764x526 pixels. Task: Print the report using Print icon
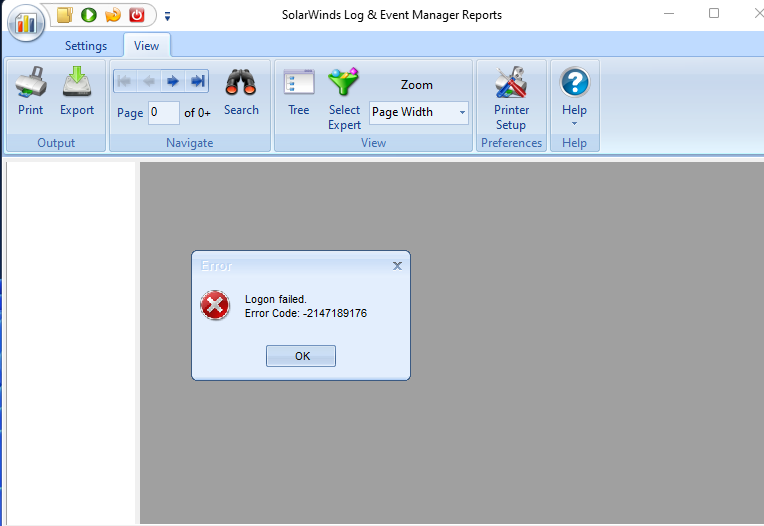click(x=31, y=91)
